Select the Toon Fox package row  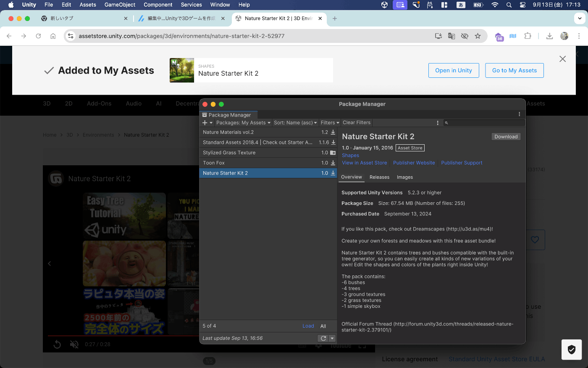(x=268, y=163)
